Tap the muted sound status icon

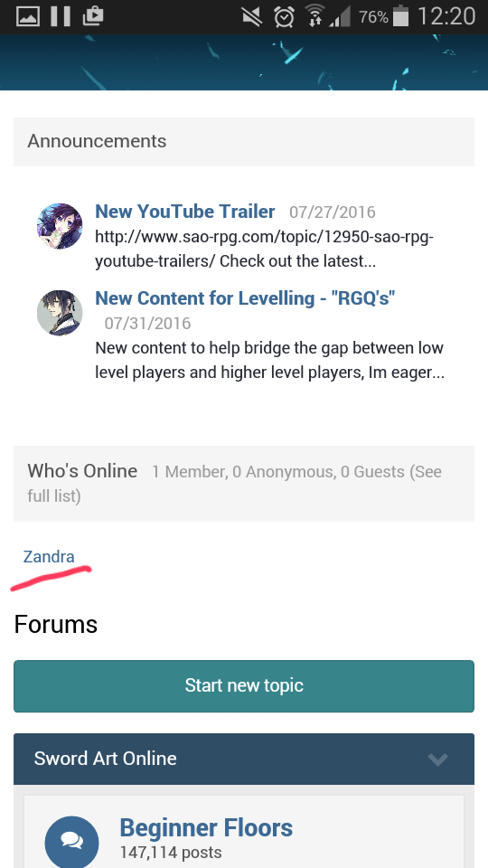pos(252,17)
